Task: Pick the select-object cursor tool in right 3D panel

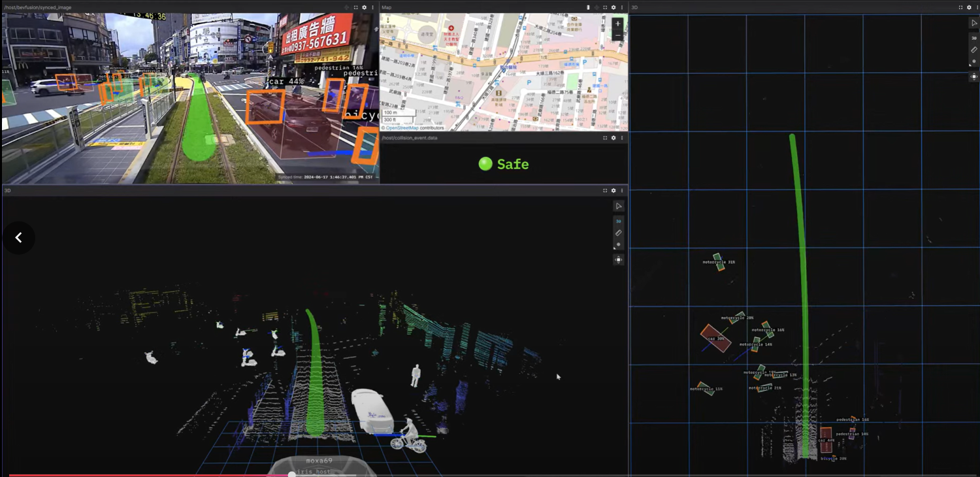Action: click(x=974, y=23)
